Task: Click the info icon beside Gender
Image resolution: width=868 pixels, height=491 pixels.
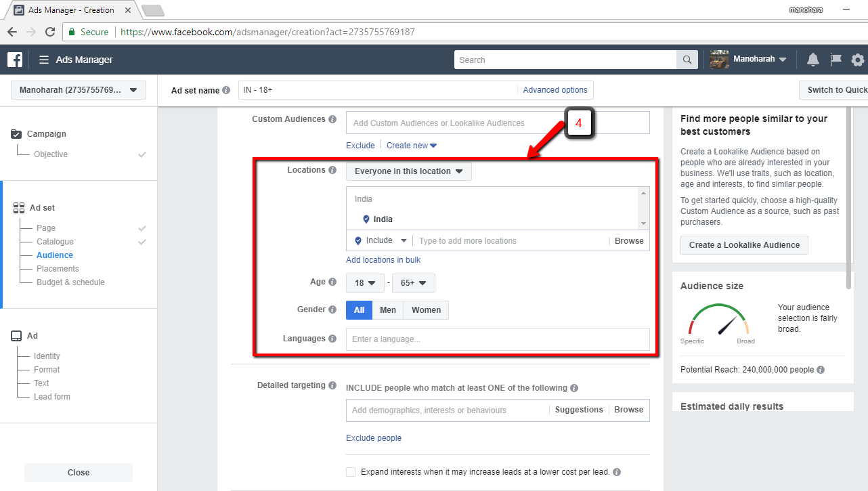Action: tap(332, 309)
